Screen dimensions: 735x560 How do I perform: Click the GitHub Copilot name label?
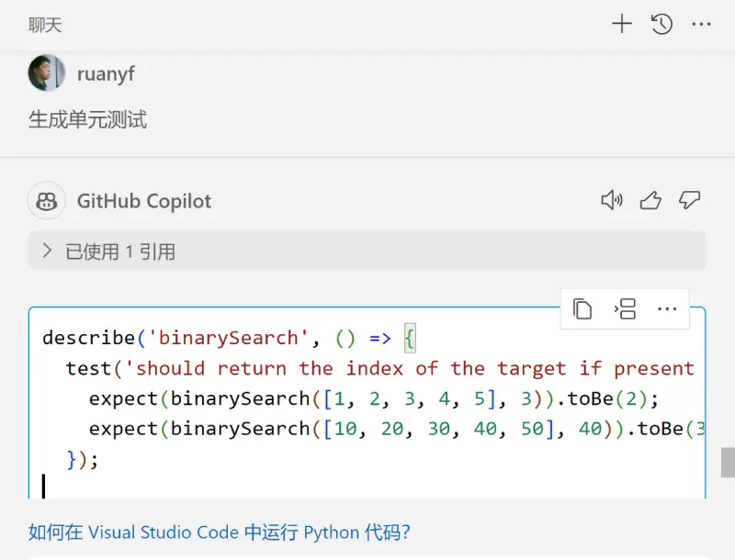point(144,201)
